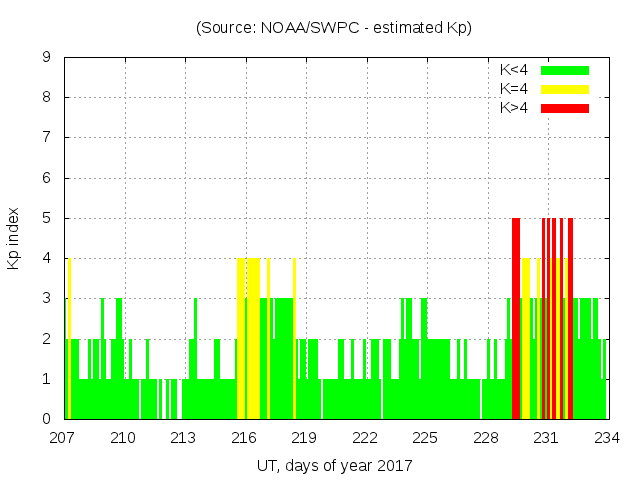
Task: Click the x-axis tick label 207
Action: coord(63,438)
